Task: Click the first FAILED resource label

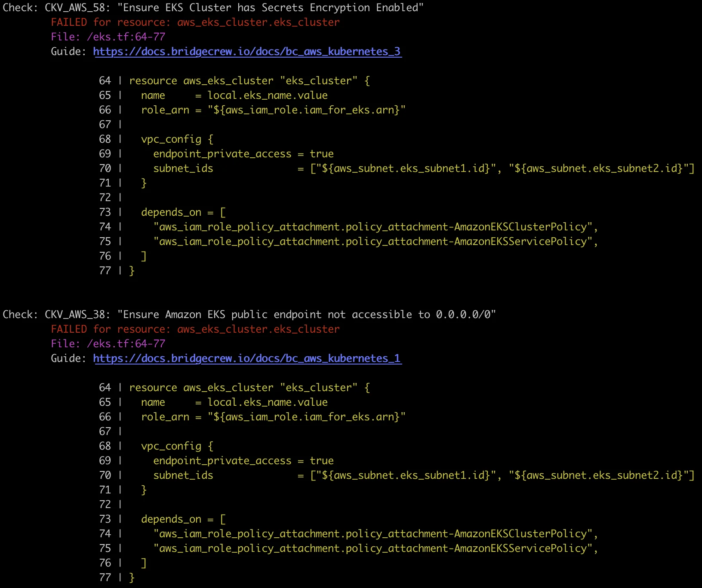Action: coord(70,22)
